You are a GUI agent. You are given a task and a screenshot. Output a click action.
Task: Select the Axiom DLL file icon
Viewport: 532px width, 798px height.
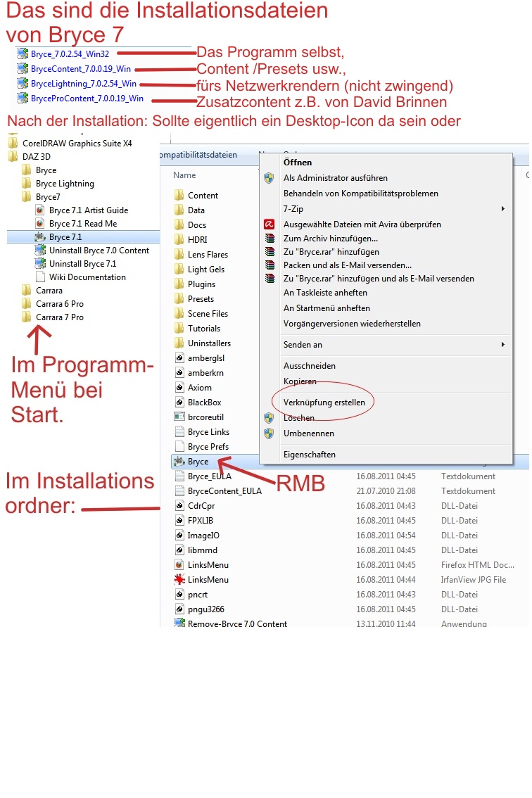point(179,387)
